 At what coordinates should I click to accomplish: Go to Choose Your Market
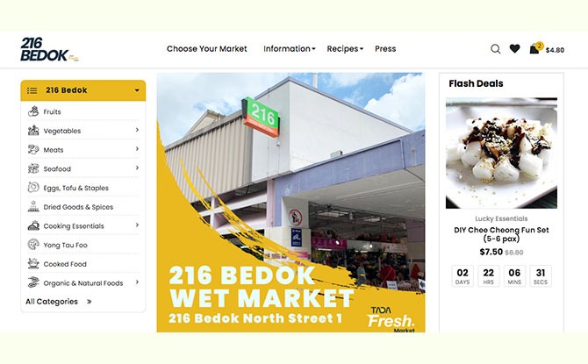coord(206,49)
